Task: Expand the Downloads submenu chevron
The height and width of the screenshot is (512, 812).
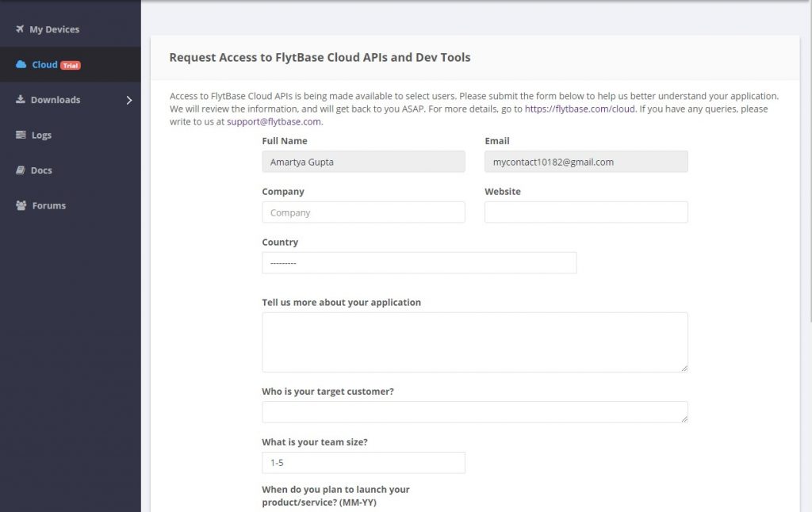Action: (129, 100)
